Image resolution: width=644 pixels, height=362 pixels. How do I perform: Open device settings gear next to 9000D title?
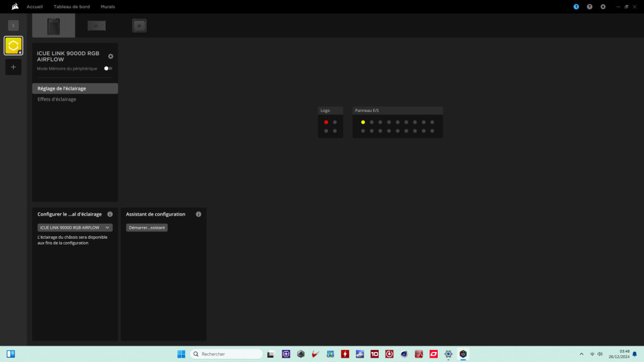tap(111, 57)
